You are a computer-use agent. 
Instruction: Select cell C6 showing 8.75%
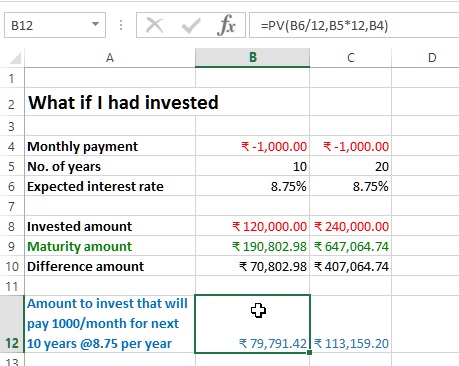pos(351,186)
